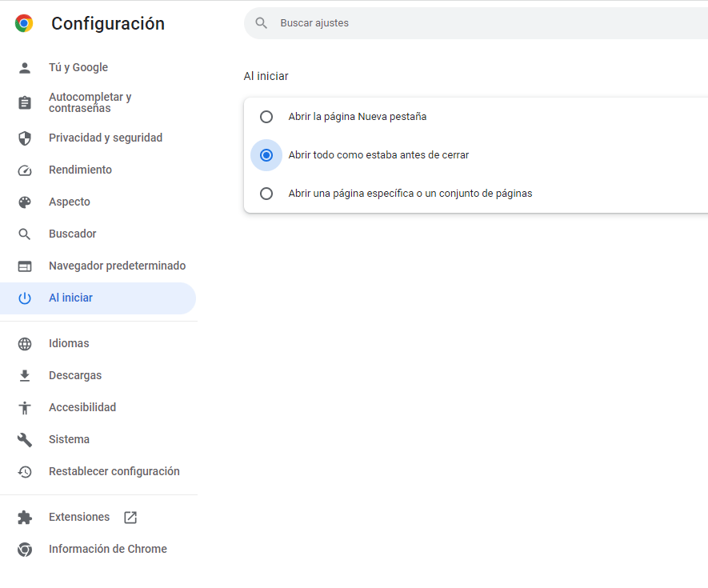
Task: Click the Chrome logo beside Configuración
Action: click(24, 24)
